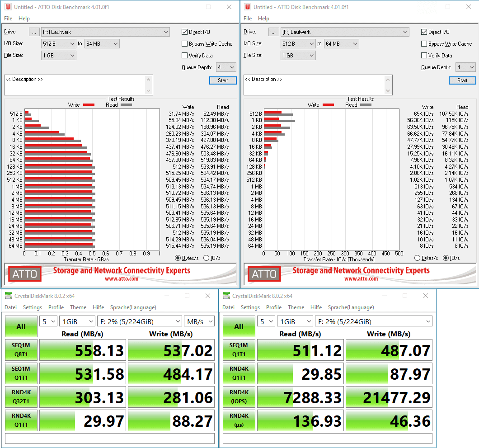This screenshot has height=448, width=479.
Task: Run RND4K (IOPS) test in right CrystalDiskMark
Action: tap(239, 396)
